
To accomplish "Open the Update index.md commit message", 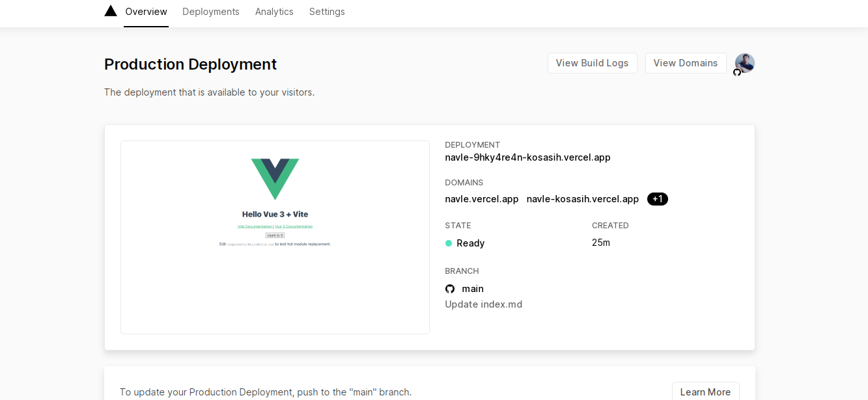I will [484, 304].
